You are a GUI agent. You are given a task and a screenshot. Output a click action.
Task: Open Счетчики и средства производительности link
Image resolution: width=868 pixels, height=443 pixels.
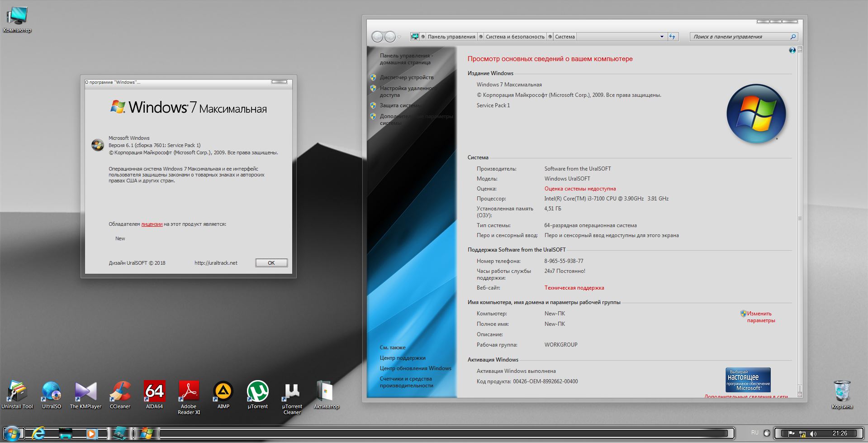[407, 382]
